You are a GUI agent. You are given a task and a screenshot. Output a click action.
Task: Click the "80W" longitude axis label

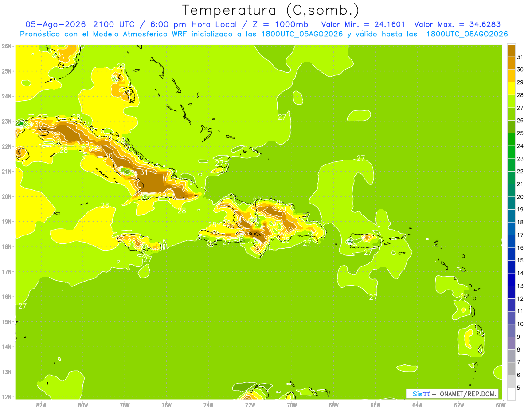click(x=83, y=405)
